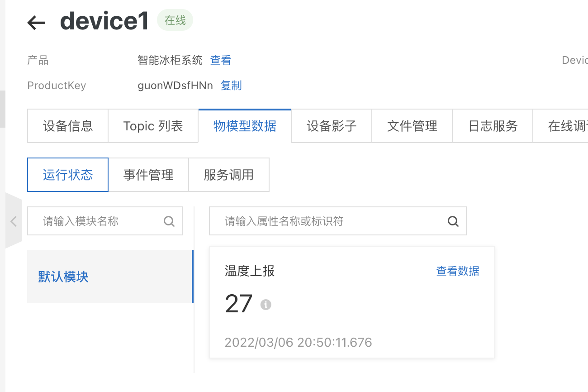The width and height of the screenshot is (588, 392).
Task: Click search icon in property name field
Action: click(453, 221)
